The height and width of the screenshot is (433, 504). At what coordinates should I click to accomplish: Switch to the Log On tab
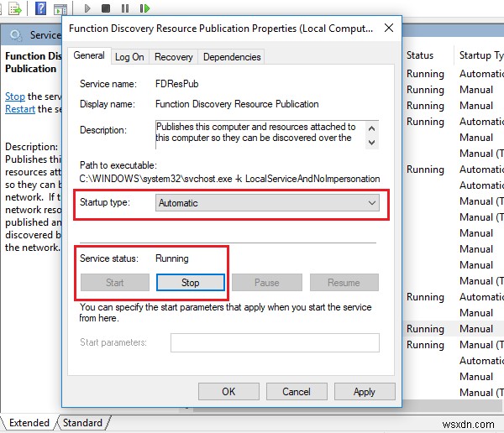129,57
